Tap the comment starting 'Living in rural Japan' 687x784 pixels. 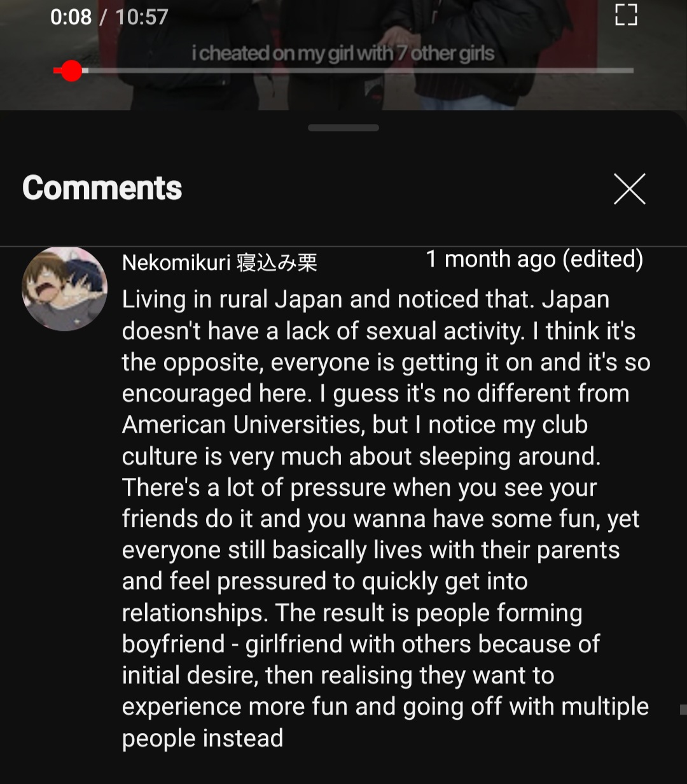(386, 519)
